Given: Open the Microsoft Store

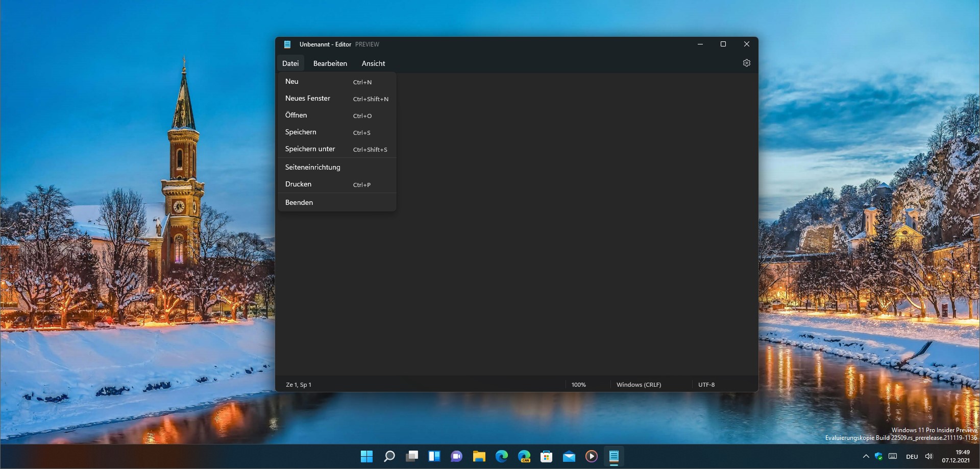Looking at the screenshot, I should (x=547, y=456).
